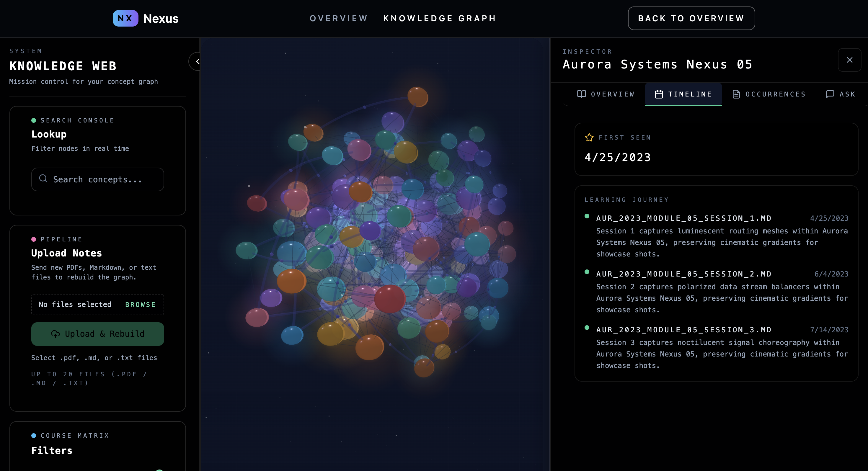Click the calendar icon on the Timeline tab

point(659,94)
